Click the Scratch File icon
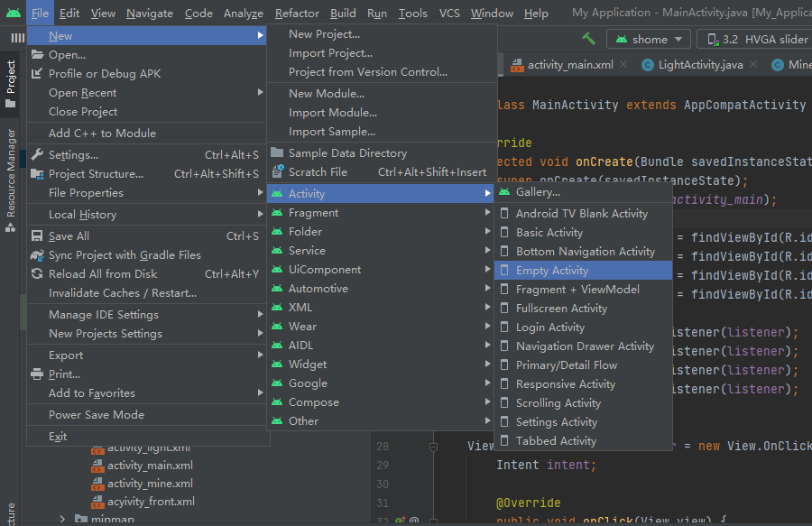Screen dimensions: 812x526 click(x=277, y=171)
